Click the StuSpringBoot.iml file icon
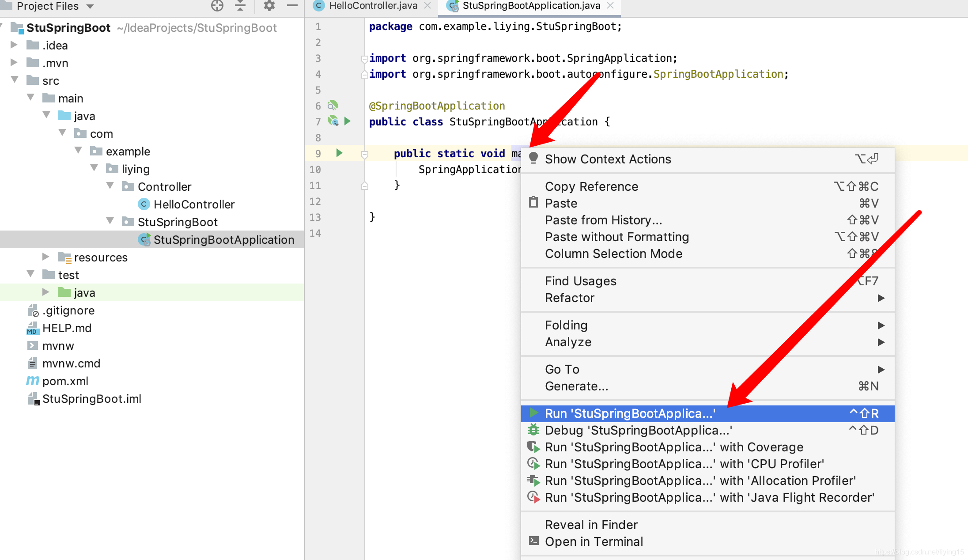968x560 pixels. (x=34, y=399)
